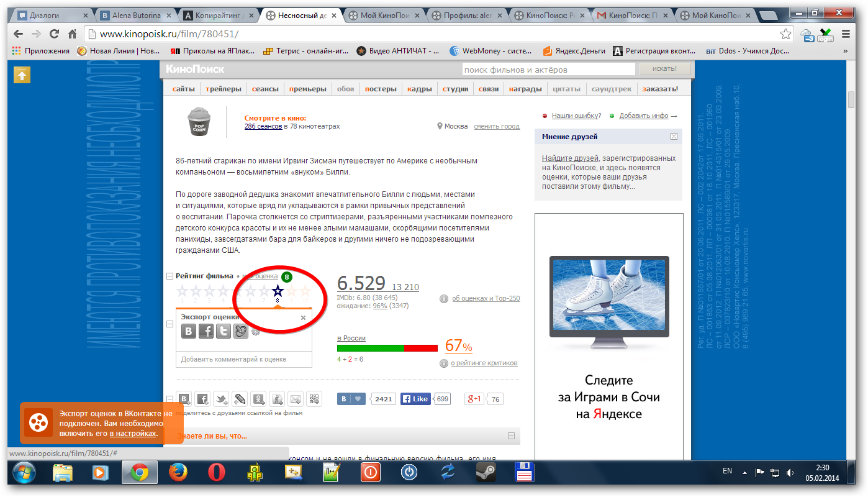Click the Facebook Like button

[x=416, y=399]
